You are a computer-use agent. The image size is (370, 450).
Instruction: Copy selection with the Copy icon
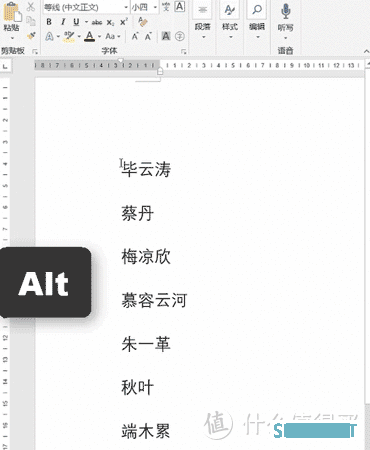pyautogui.click(x=31, y=21)
